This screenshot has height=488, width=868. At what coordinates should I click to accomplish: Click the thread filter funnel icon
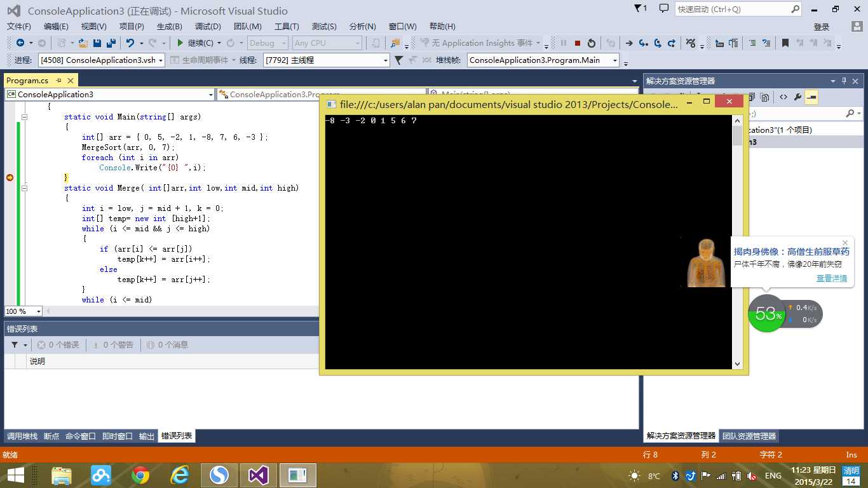(x=398, y=60)
